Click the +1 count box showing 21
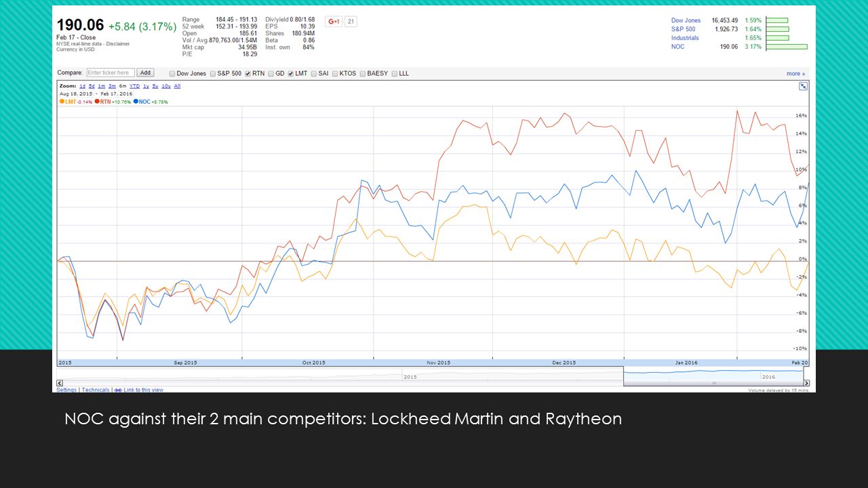The width and height of the screenshot is (868, 488). click(351, 22)
